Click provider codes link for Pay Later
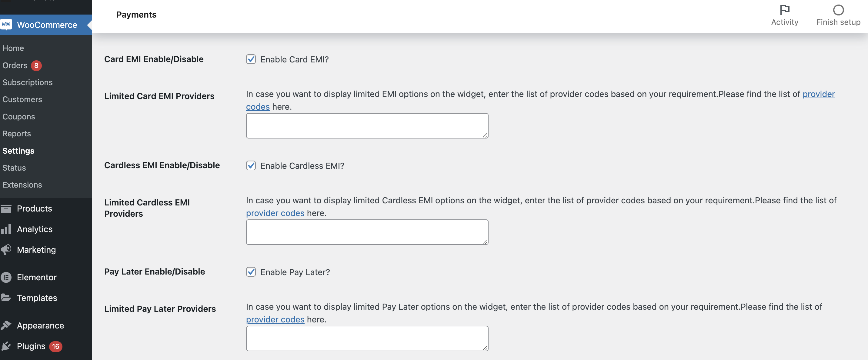Viewport: 868px width, 360px height. point(275,319)
